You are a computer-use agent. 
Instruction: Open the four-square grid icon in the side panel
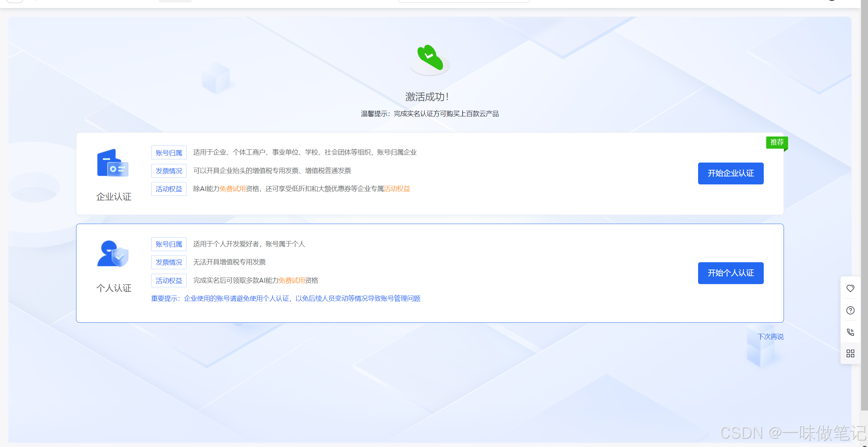(850, 354)
